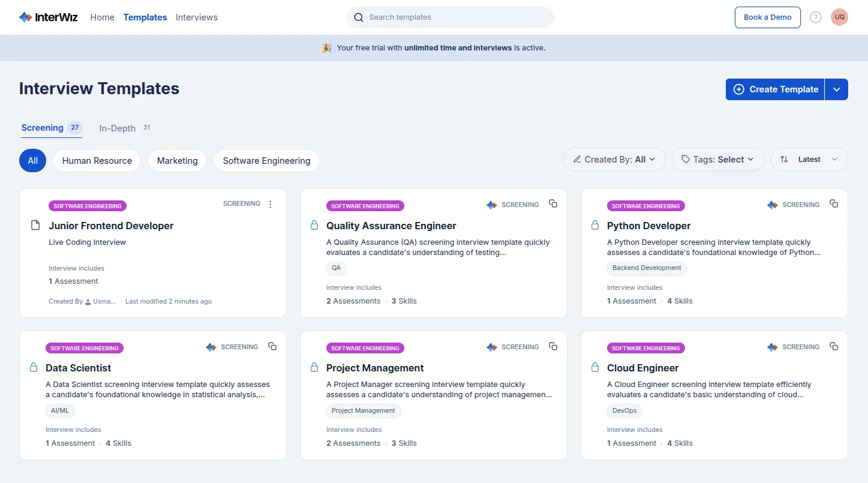This screenshot has width=868, height=483.
Task: Open the help question mark icon
Action: (815, 17)
